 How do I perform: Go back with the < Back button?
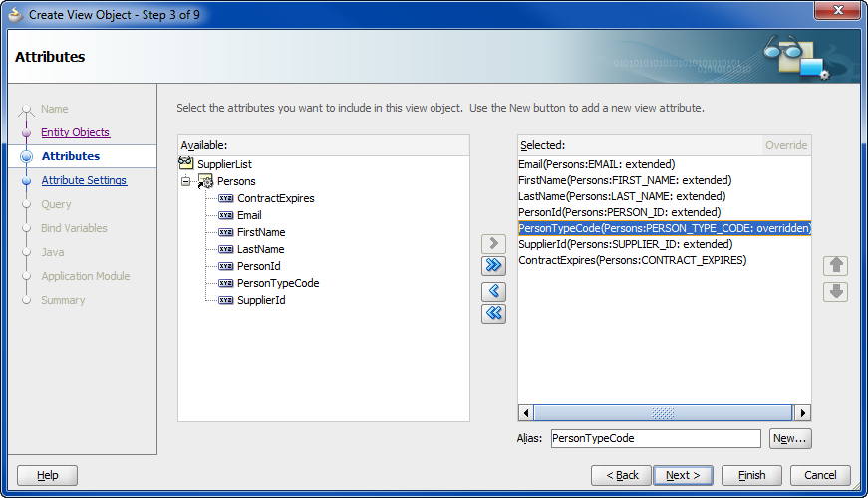[621, 475]
